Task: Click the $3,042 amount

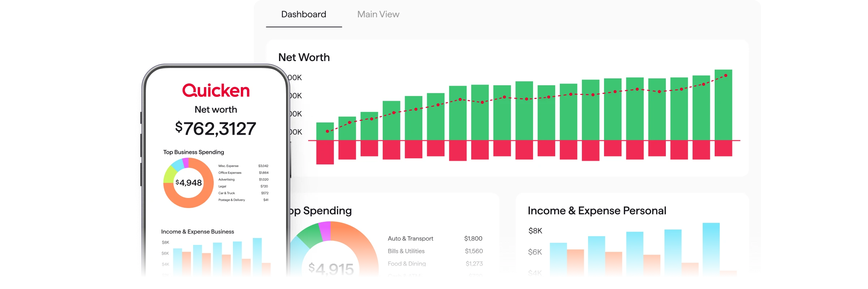Action: (x=263, y=166)
